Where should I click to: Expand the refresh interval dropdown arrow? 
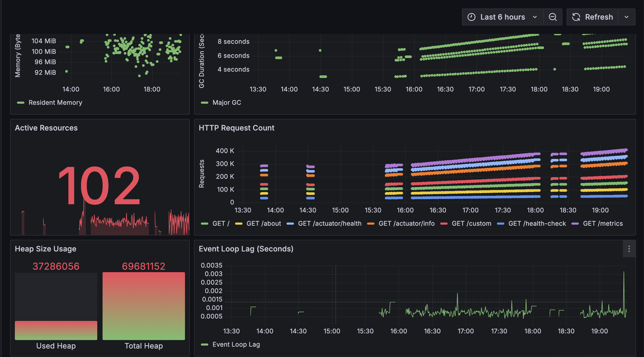pyautogui.click(x=627, y=17)
